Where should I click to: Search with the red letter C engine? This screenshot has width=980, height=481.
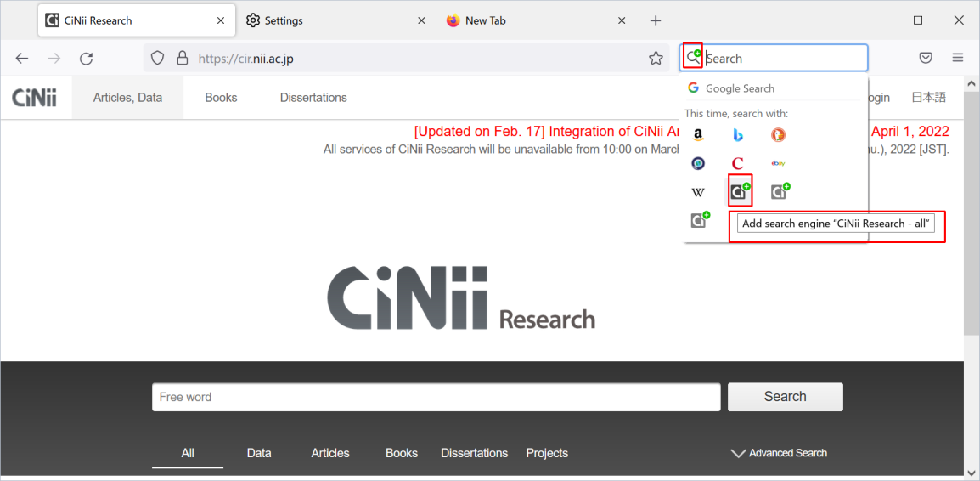[x=738, y=163]
